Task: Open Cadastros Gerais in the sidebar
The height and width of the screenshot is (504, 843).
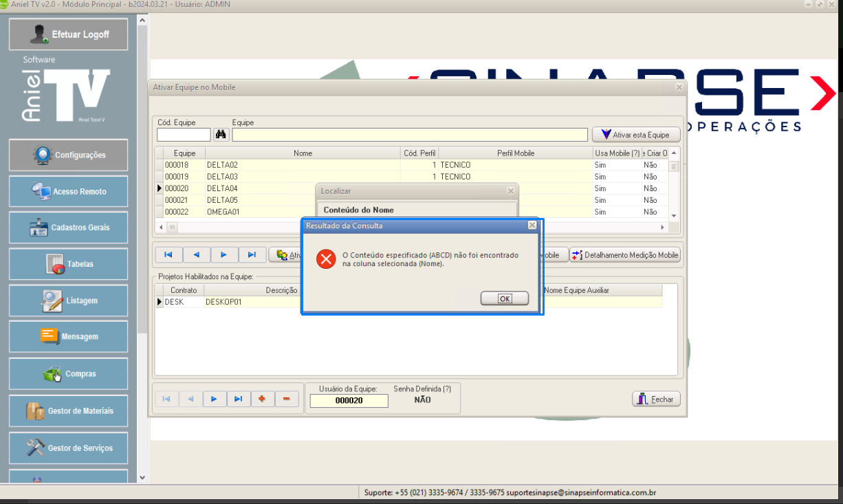Action: coord(68,228)
